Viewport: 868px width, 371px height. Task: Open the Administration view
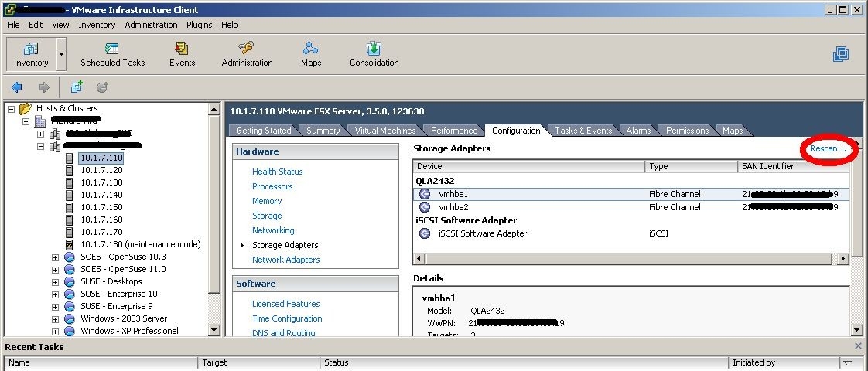(x=247, y=54)
